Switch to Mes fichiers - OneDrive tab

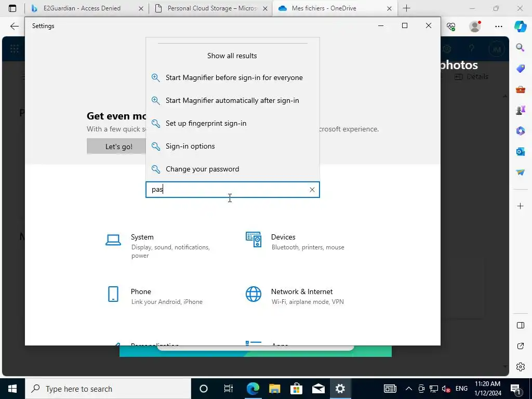point(329,8)
